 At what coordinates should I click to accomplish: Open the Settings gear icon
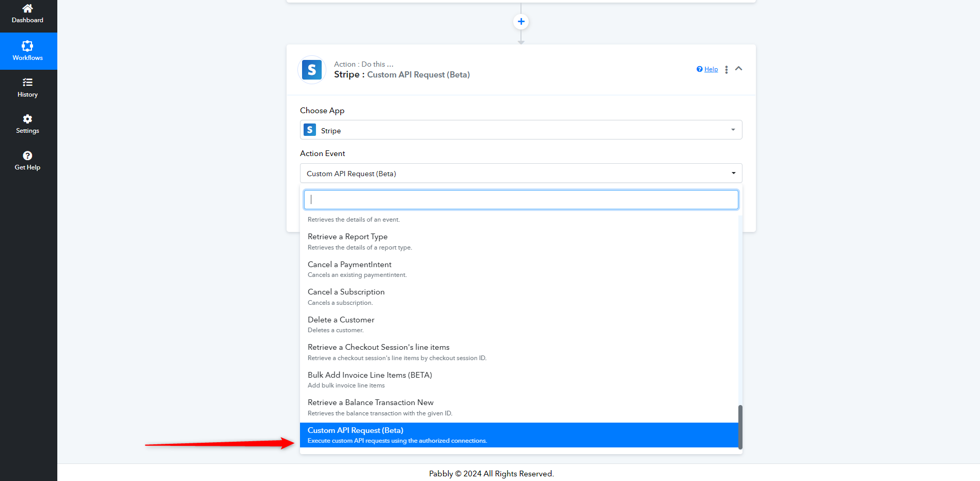pos(27,119)
